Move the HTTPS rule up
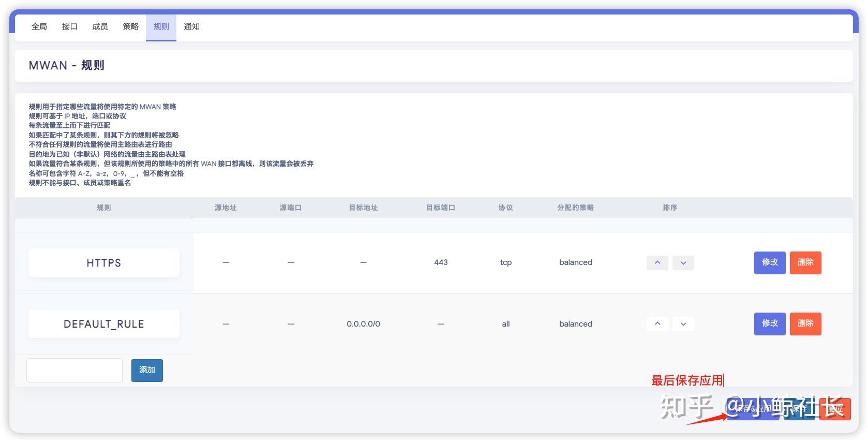This screenshot has height=442, width=868. coord(657,263)
